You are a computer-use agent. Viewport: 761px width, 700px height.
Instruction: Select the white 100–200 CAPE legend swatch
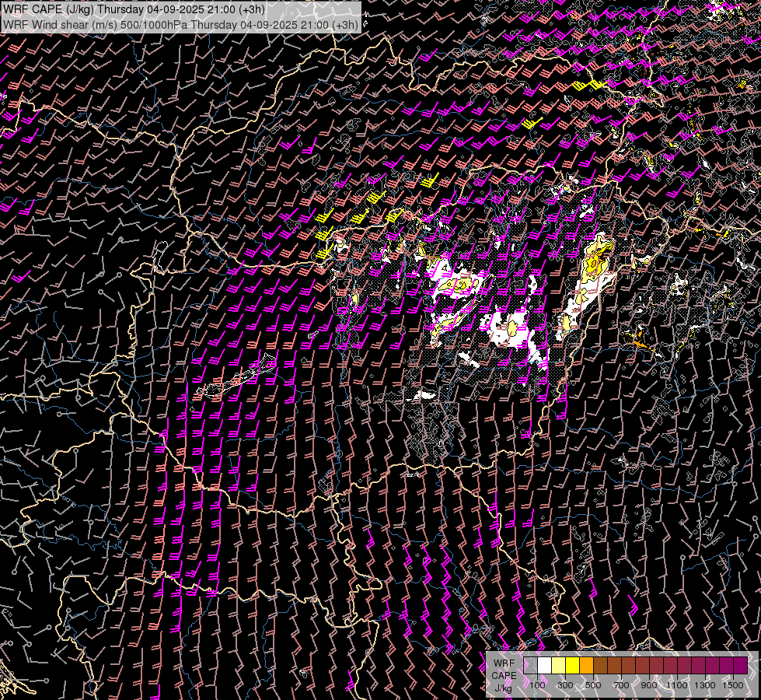pos(545,665)
